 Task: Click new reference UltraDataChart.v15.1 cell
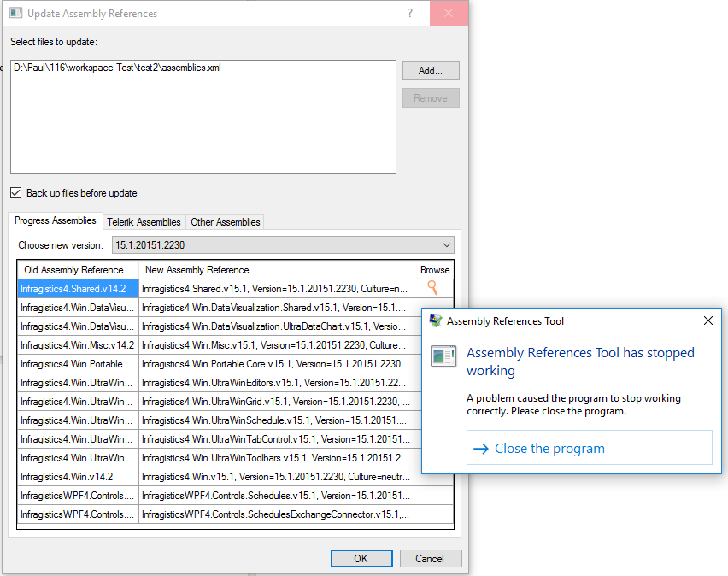point(276,326)
